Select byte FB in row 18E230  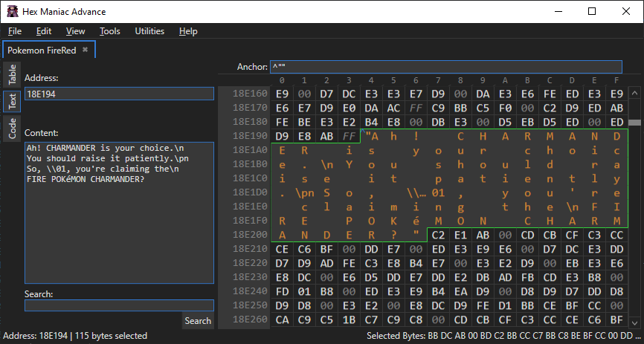tap(527, 277)
